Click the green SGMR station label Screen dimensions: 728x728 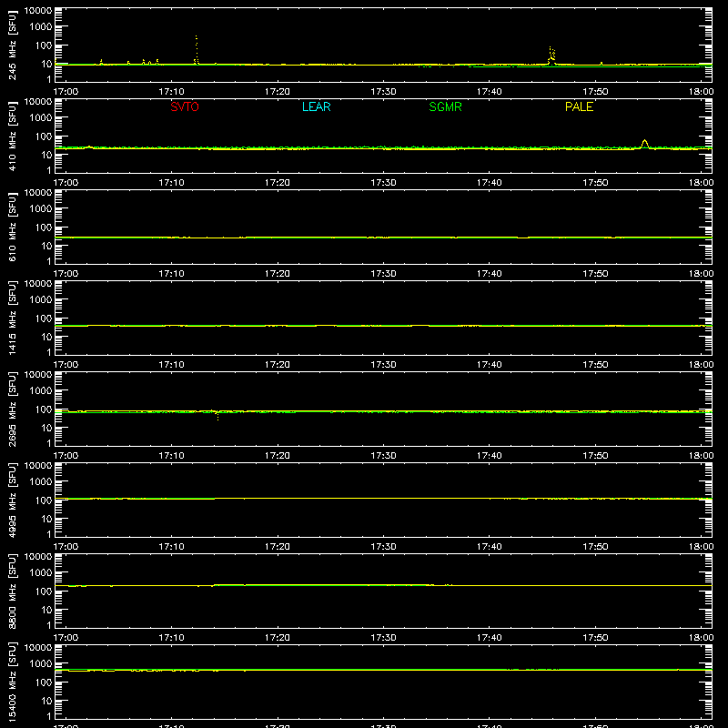pos(445,106)
